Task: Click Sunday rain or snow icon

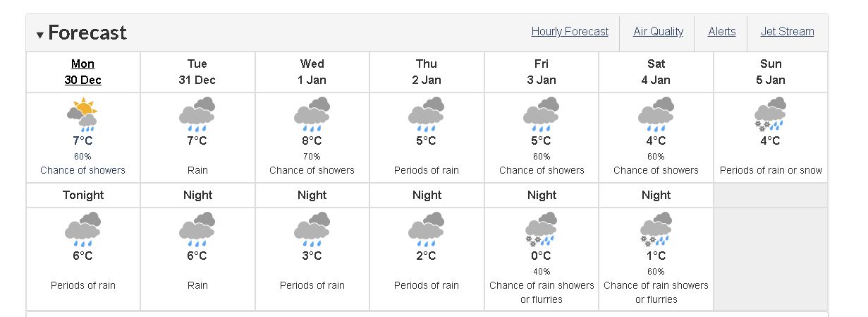Action: pyautogui.click(x=770, y=115)
